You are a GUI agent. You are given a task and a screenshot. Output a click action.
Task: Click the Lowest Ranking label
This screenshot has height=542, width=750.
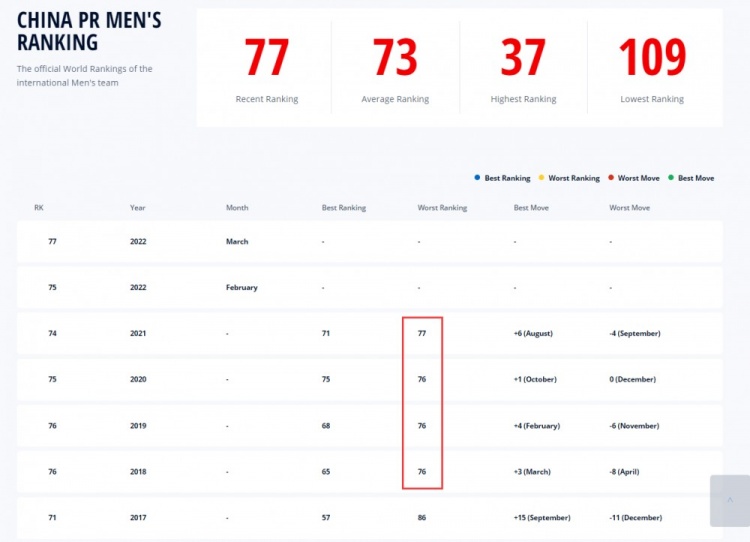pos(652,99)
